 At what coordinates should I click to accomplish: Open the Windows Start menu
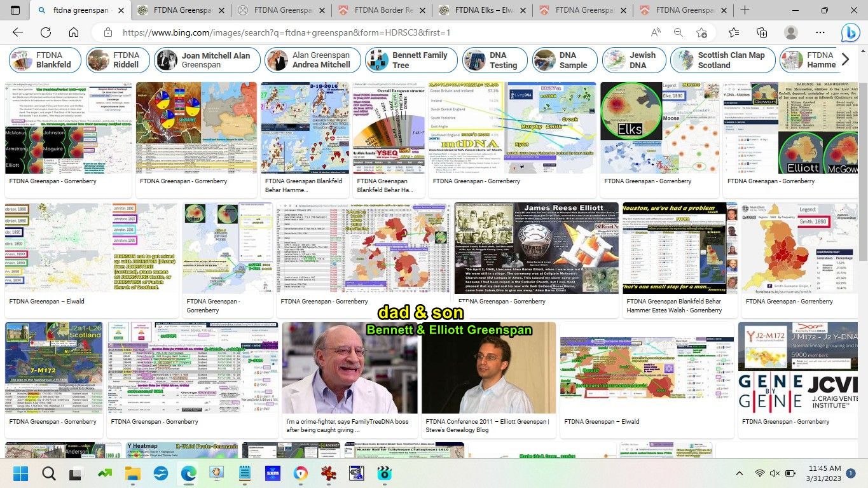[x=20, y=473]
